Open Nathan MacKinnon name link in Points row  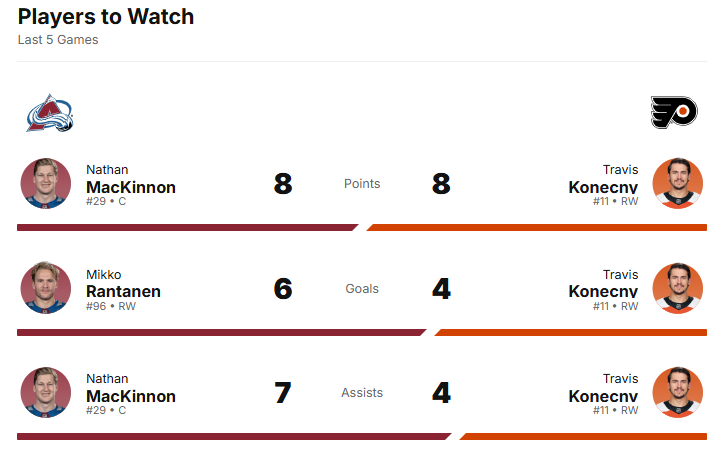click(130, 187)
